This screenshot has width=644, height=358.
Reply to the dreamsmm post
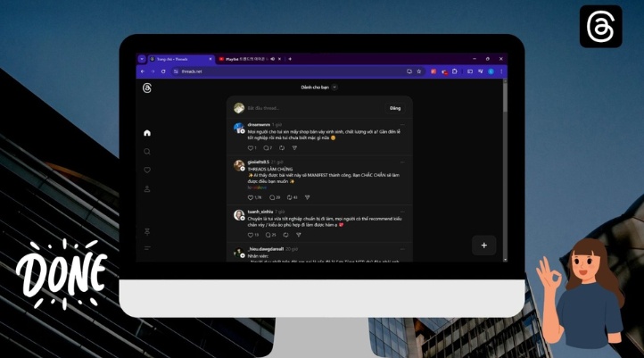tap(267, 148)
